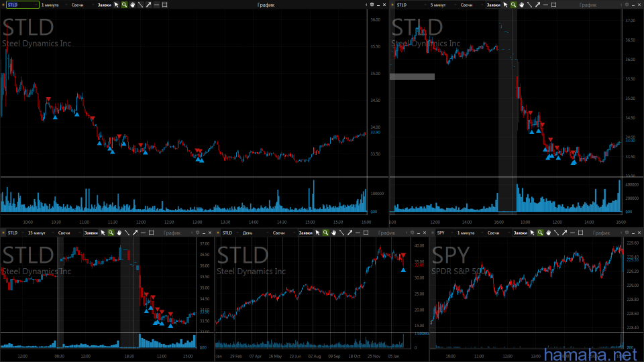Pick rectangle tool in SPY chart
Image resolution: width=644 pixels, height=362 pixels.
(x=581, y=233)
